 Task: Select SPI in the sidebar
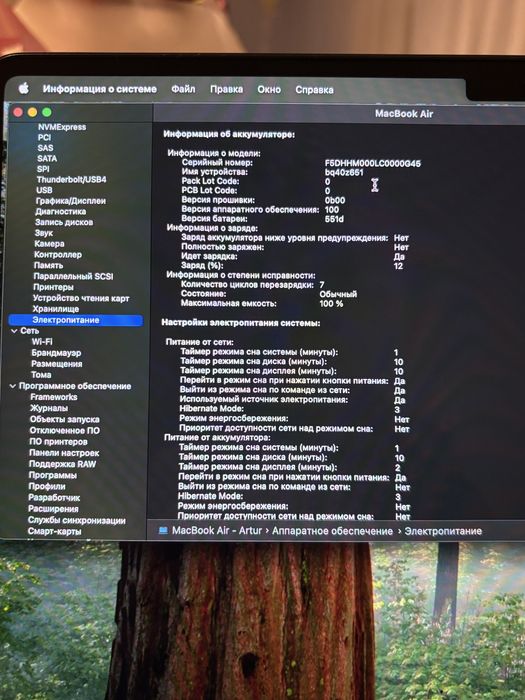tap(43, 169)
